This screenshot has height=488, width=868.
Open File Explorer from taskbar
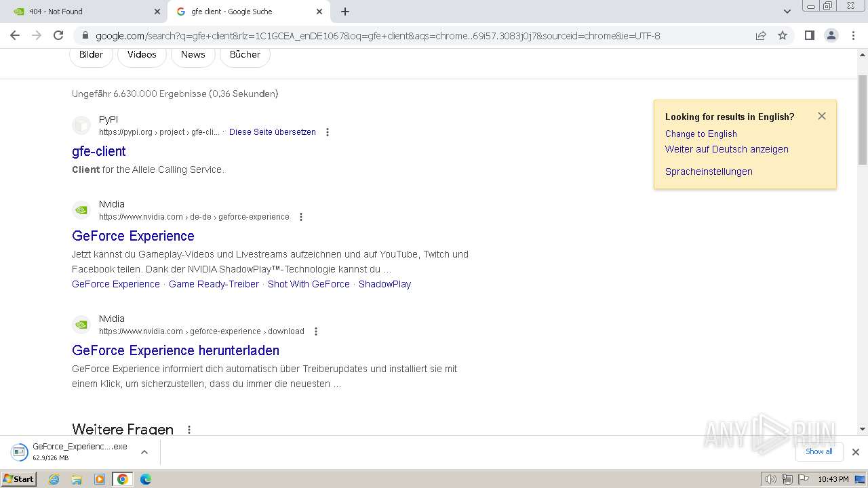[x=77, y=479]
